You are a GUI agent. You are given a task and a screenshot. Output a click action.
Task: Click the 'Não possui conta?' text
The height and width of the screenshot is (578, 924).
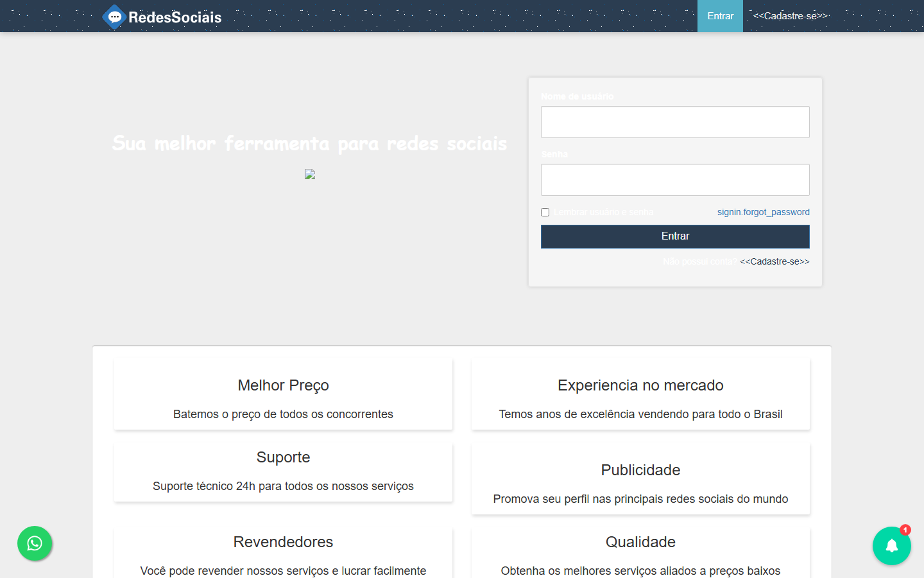(x=700, y=261)
